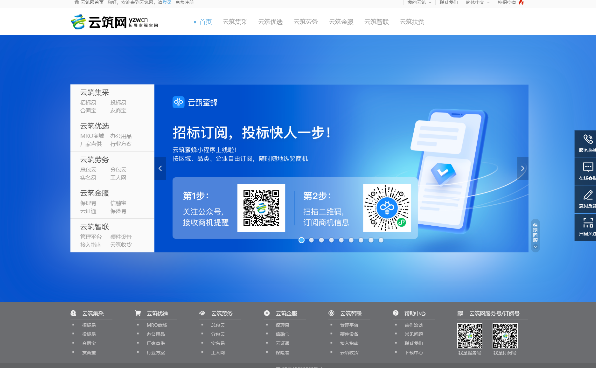The width and height of the screenshot is (596, 368).
Task: Click the question mark help icon in footer
Action: click(395, 313)
